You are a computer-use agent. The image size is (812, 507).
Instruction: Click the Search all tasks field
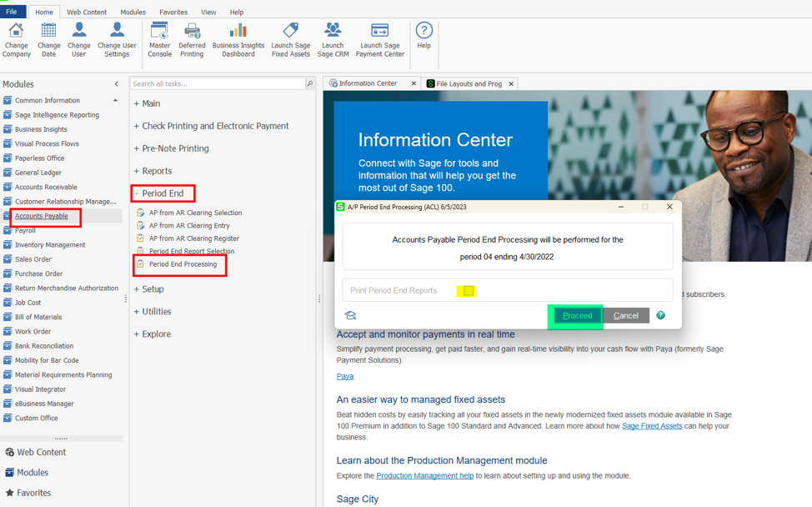pos(218,83)
